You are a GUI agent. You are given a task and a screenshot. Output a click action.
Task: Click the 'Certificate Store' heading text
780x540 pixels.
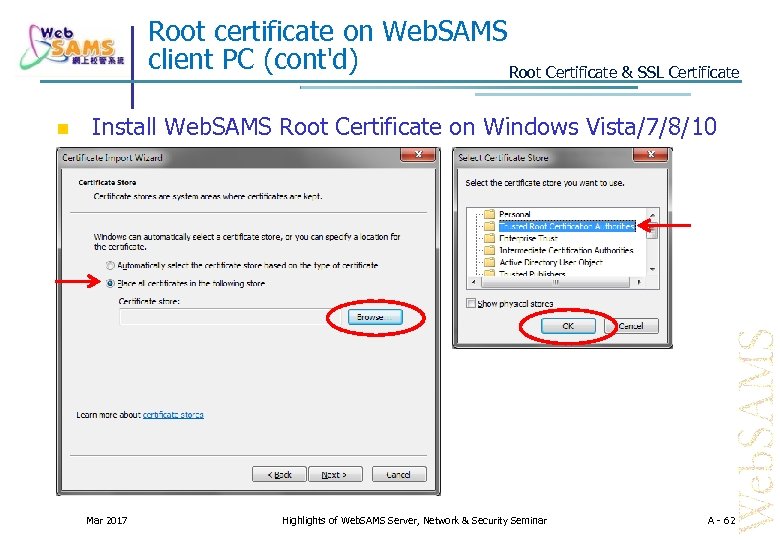(x=107, y=182)
